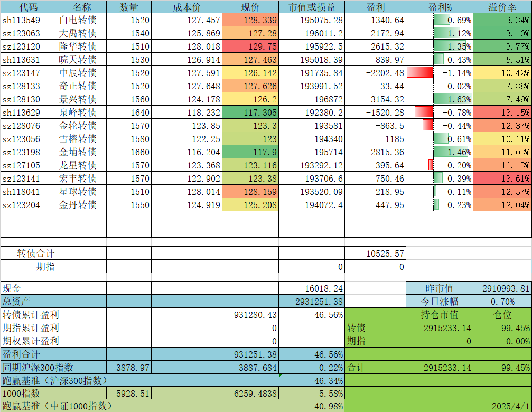Click the 今日涨幅 value 0.70%

coord(502,302)
